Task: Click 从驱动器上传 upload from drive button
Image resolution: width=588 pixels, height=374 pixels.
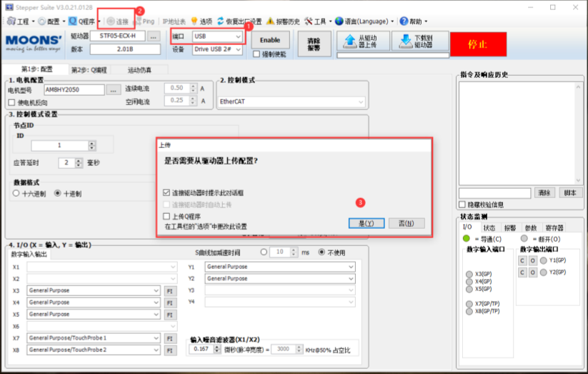Action: click(361, 41)
